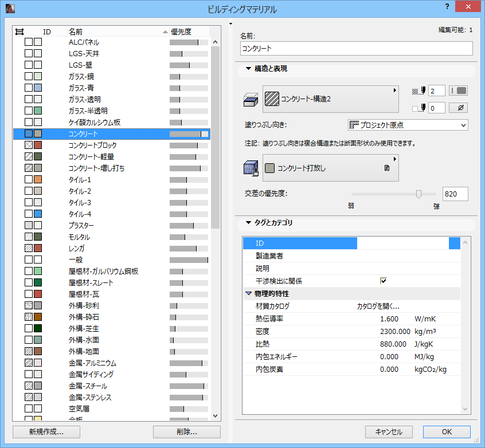Click the material list scroll down arrow

click(216, 416)
